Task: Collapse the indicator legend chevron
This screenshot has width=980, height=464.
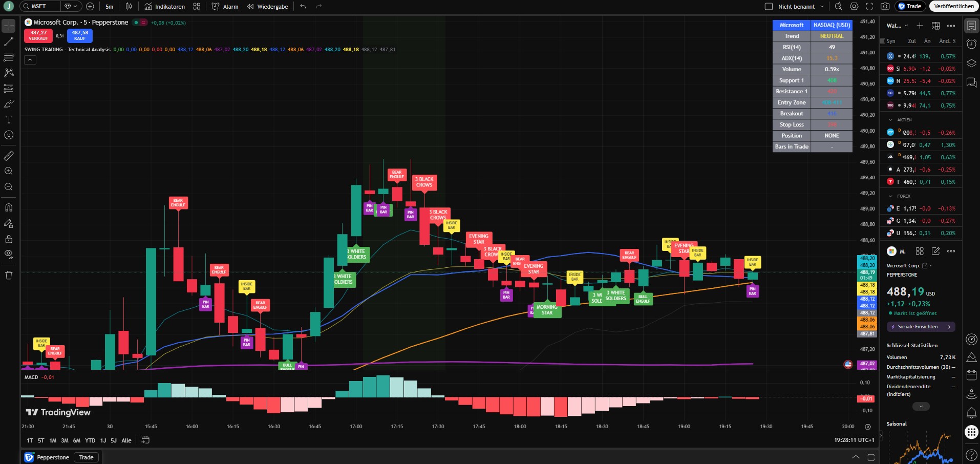Action: (30, 60)
